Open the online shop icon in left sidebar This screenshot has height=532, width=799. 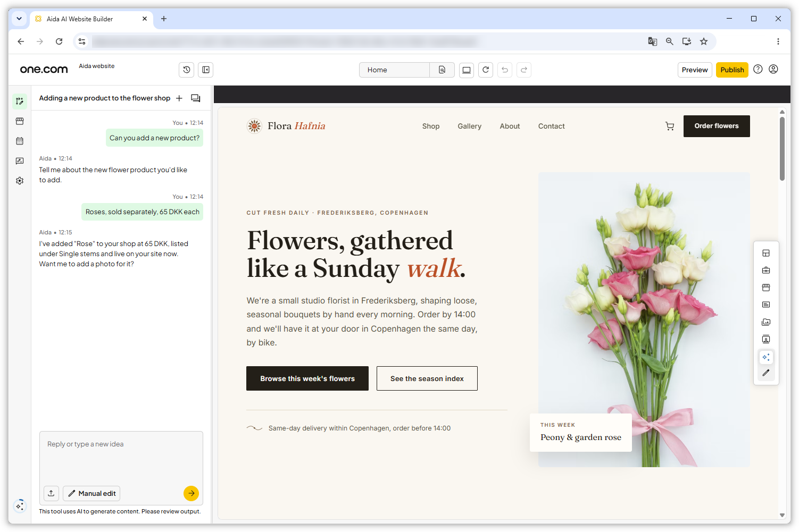20,121
